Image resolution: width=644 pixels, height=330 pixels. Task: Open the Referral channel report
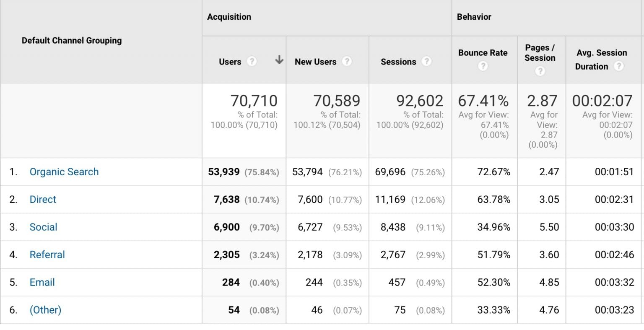pos(47,255)
